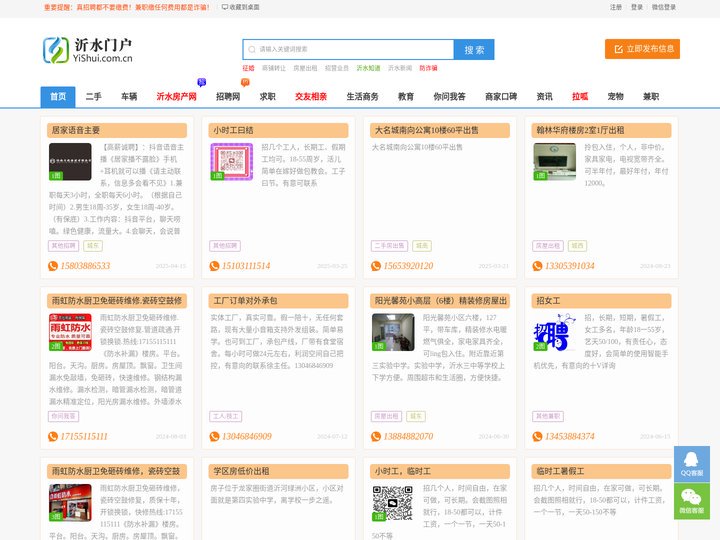Click the 收藏到桌面 monitor icon

(225, 7)
